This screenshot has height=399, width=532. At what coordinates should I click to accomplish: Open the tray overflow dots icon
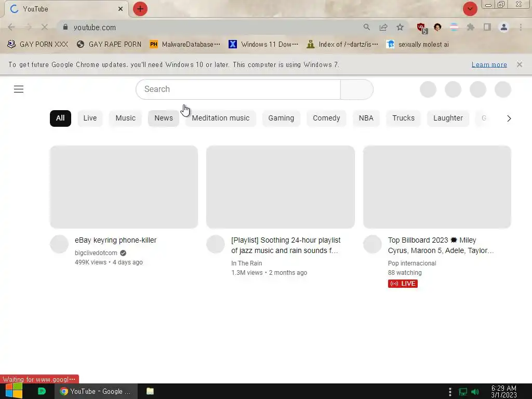tap(450, 392)
